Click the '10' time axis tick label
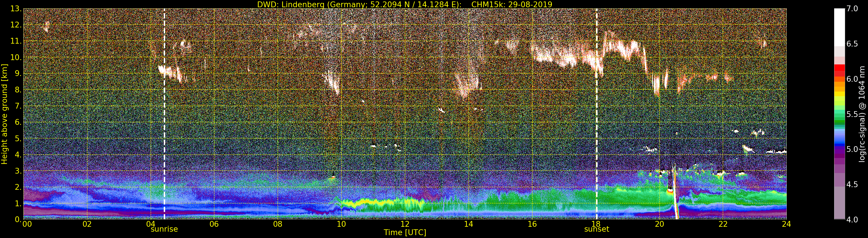The height and width of the screenshot is (238, 868). (341, 224)
